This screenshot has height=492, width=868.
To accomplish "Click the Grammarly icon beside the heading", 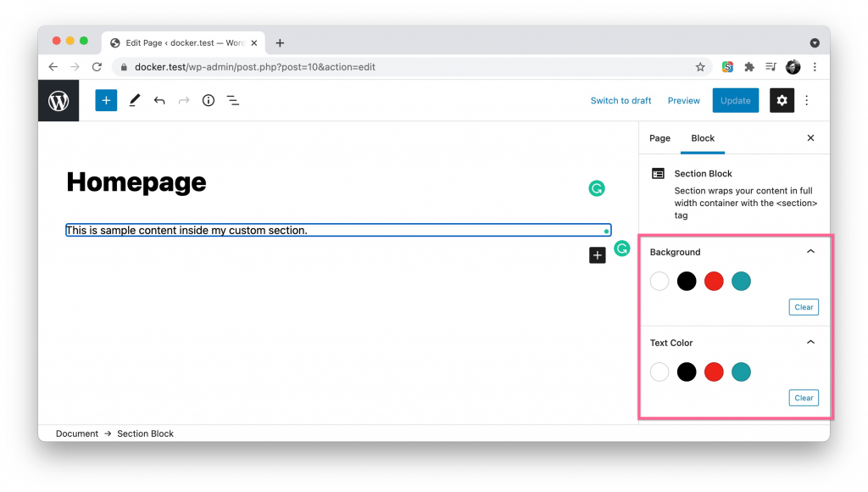I will click(x=597, y=188).
